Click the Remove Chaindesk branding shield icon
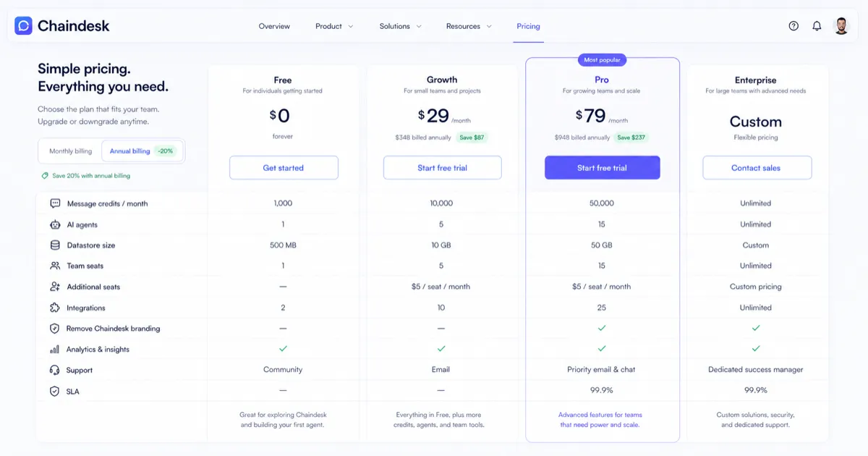This screenshot has width=868, height=456. click(55, 328)
